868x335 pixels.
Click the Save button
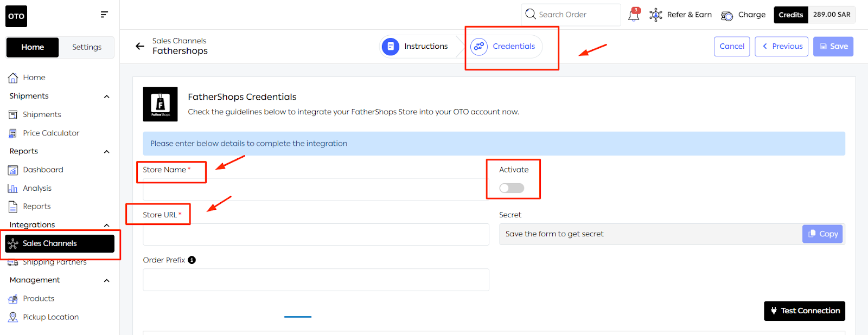833,47
